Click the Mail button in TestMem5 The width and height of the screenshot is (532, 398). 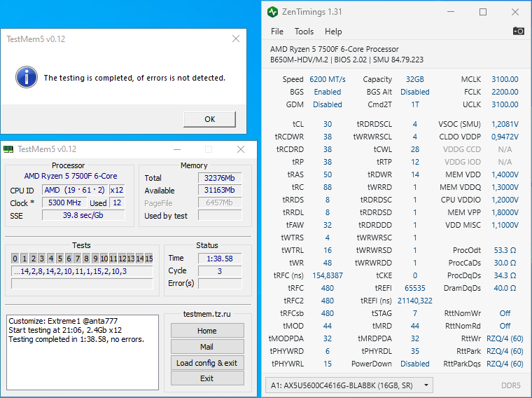click(207, 347)
